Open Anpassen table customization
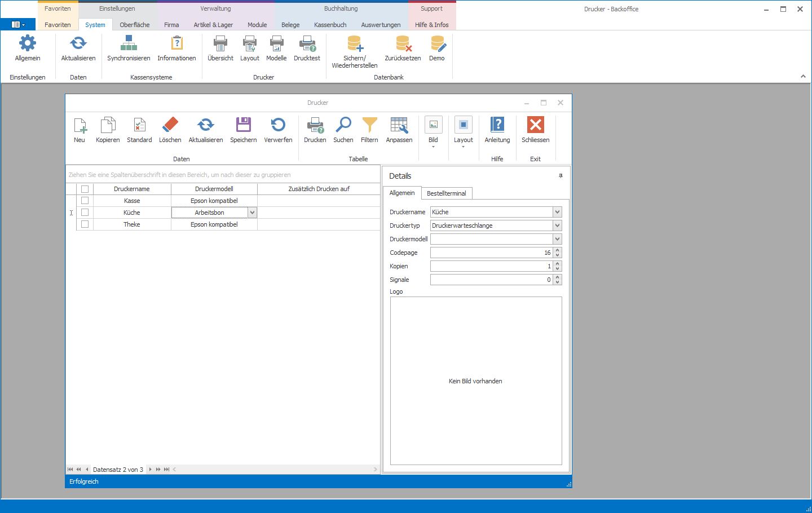The height and width of the screenshot is (513, 812). click(x=399, y=130)
